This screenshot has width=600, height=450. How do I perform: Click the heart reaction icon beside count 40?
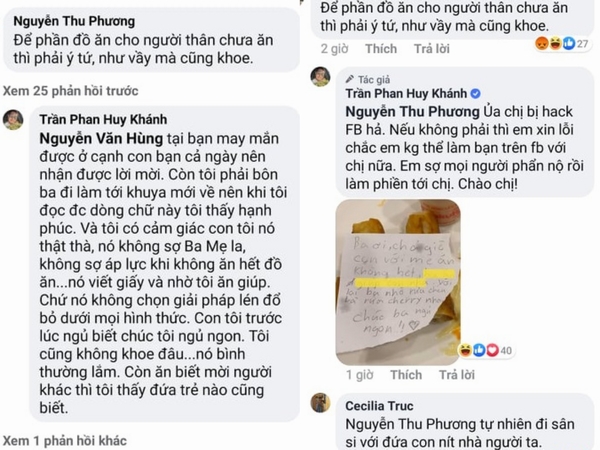coord(492,350)
